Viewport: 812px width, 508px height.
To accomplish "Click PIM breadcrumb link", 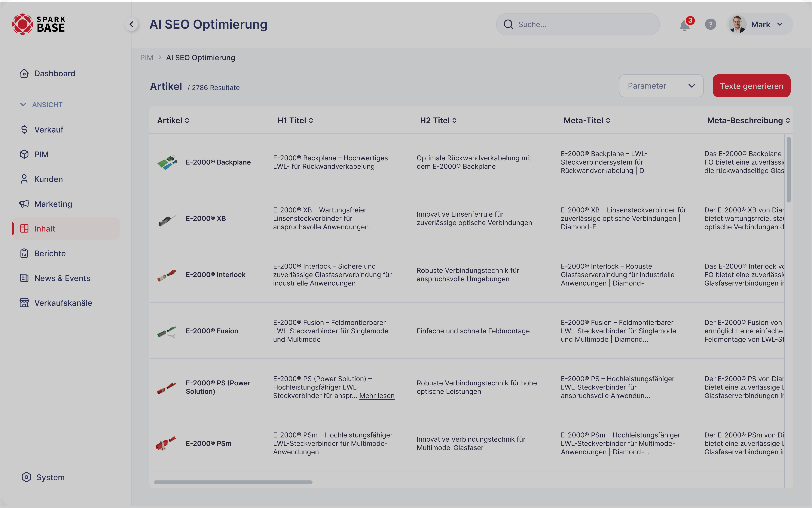I will click(146, 57).
